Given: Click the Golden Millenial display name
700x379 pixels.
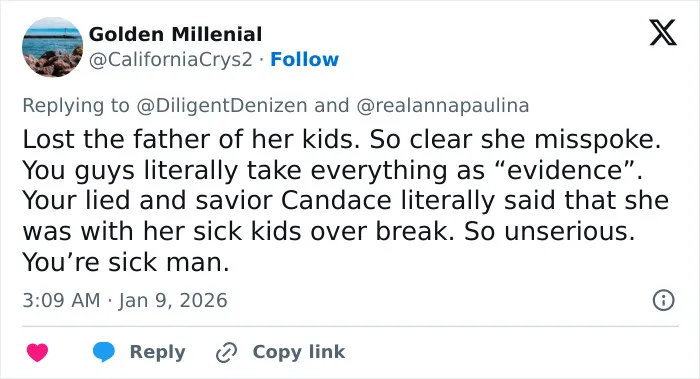Looking at the screenshot, I should point(175,34).
